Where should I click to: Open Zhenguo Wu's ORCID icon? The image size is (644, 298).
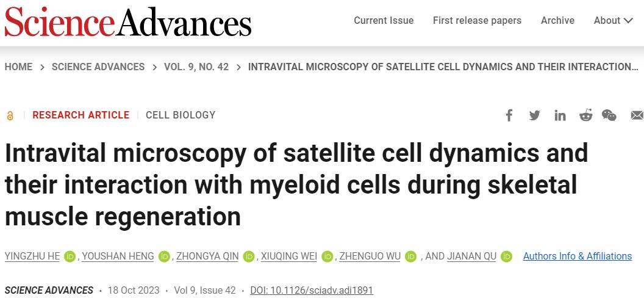point(411,256)
